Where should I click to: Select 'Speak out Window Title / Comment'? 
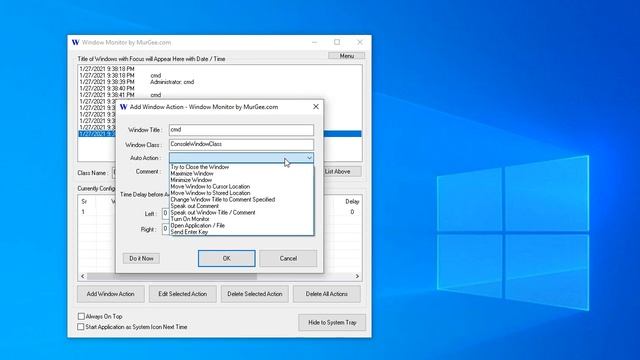[241, 213]
